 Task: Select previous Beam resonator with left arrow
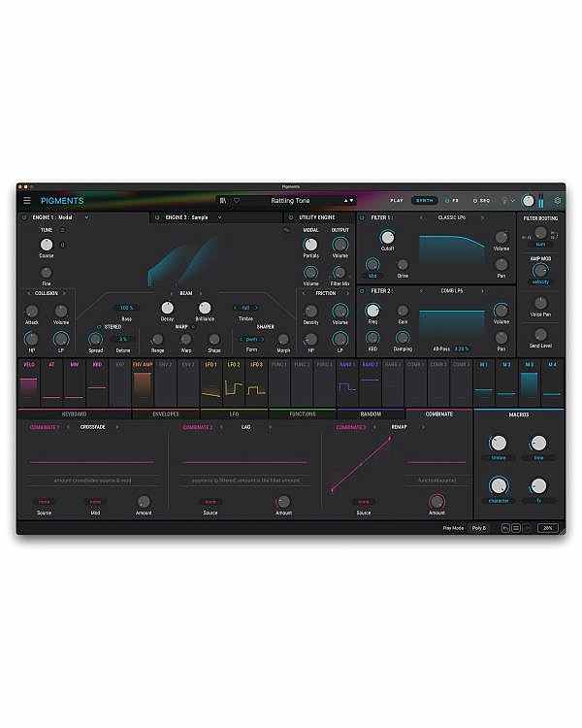click(172, 293)
